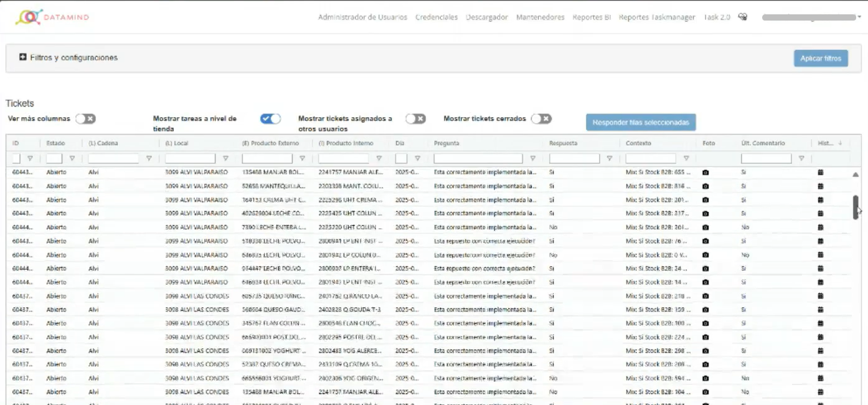Open history for 164153 CREMA UHT row
Image resolution: width=868 pixels, height=405 pixels.
click(x=821, y=199)
